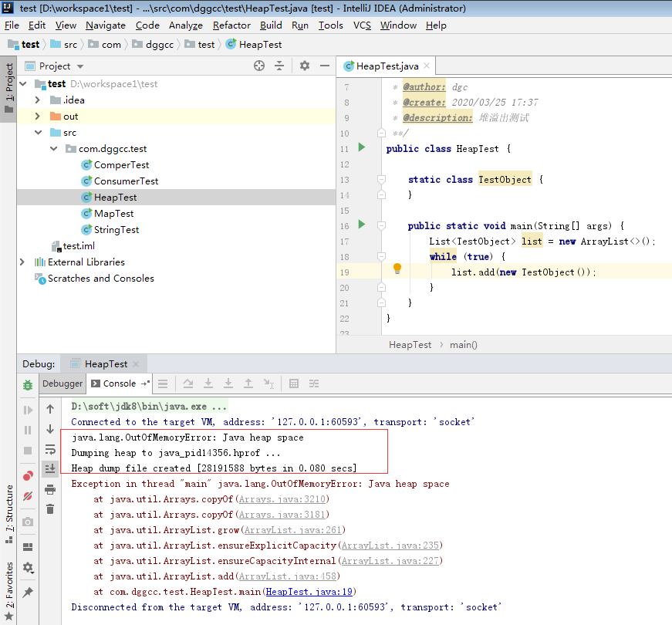Open the VCS menu

(362, 25)
